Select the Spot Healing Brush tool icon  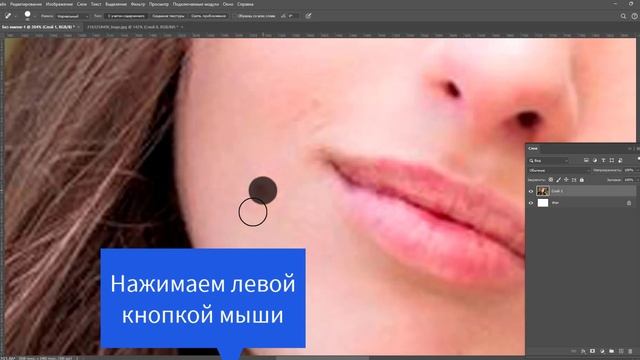tap(8, 16)
